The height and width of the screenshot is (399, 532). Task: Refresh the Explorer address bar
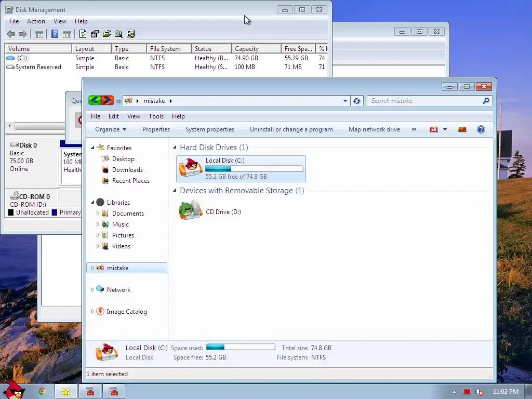pos(356,101)
